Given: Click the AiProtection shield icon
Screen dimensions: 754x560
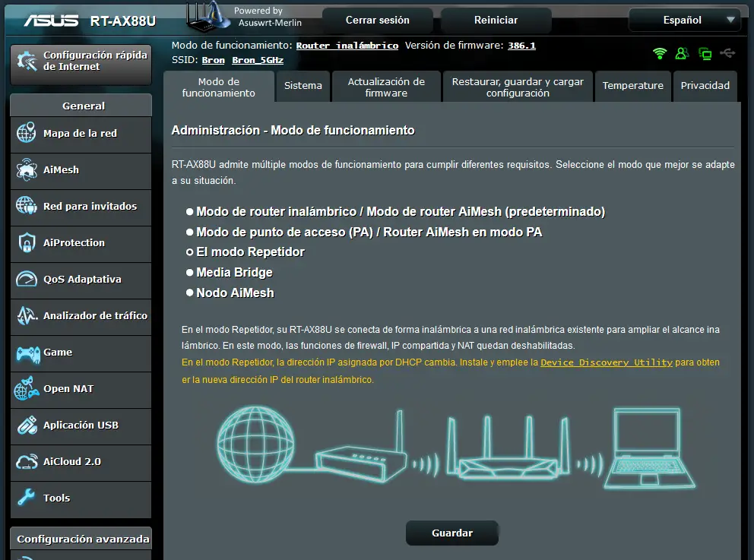Looking at the screenshot, I should (x=27, y=242).
